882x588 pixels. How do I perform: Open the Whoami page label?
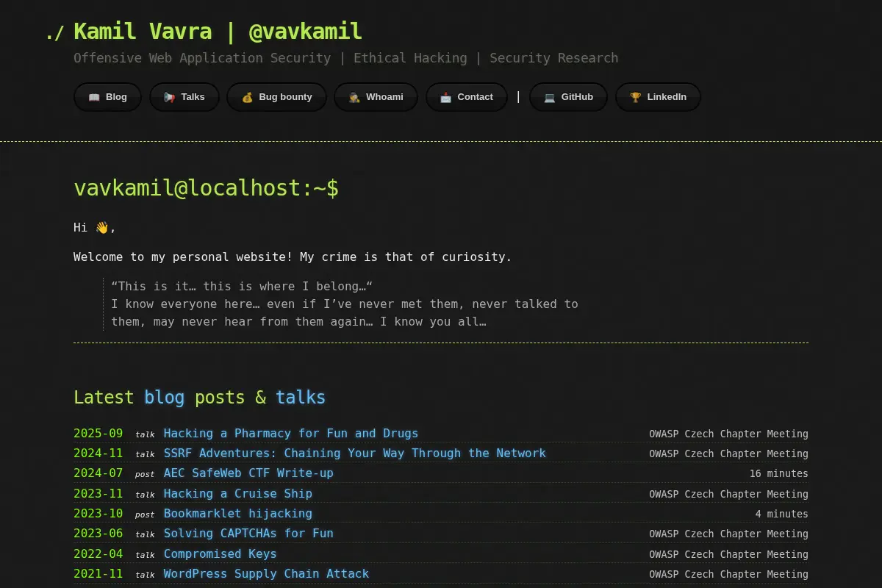pyautogui.click(x=384, y=97)
